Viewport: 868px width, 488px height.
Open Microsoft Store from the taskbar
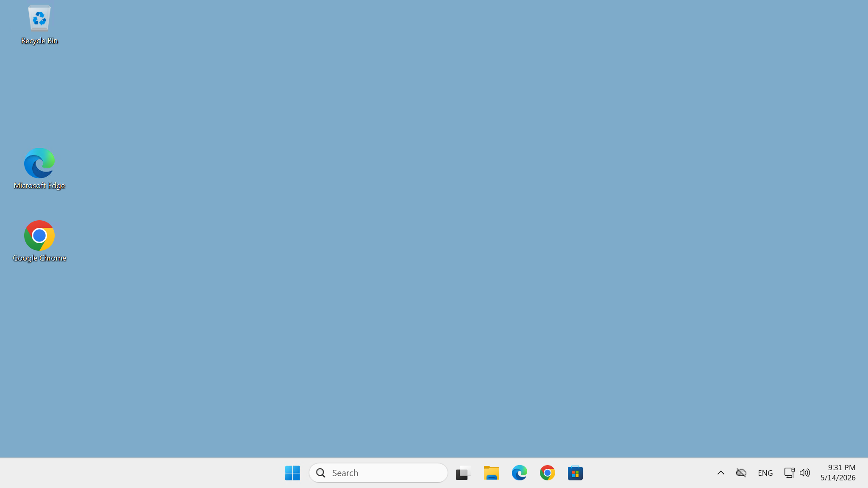pyautogui.click(x=575, y=473)
